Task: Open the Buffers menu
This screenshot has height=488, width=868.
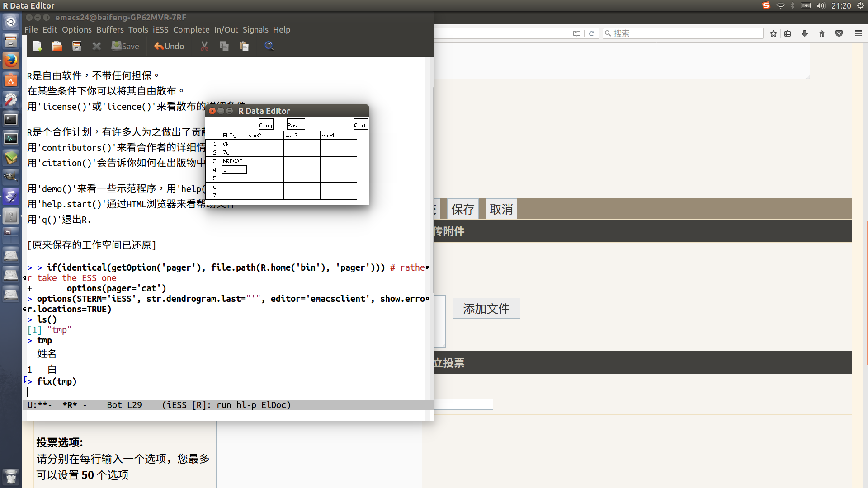Action: pos(110,30)
